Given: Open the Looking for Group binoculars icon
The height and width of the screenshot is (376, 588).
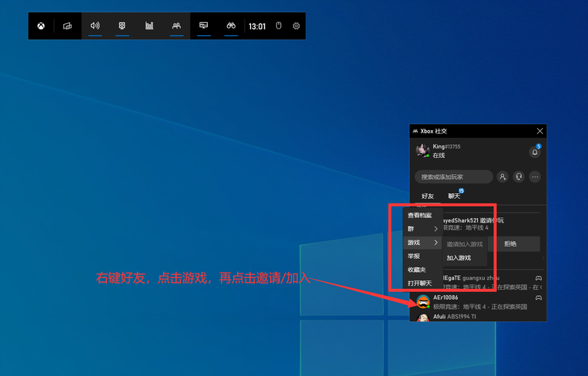Looking at the screenshot, I should 231,25.
